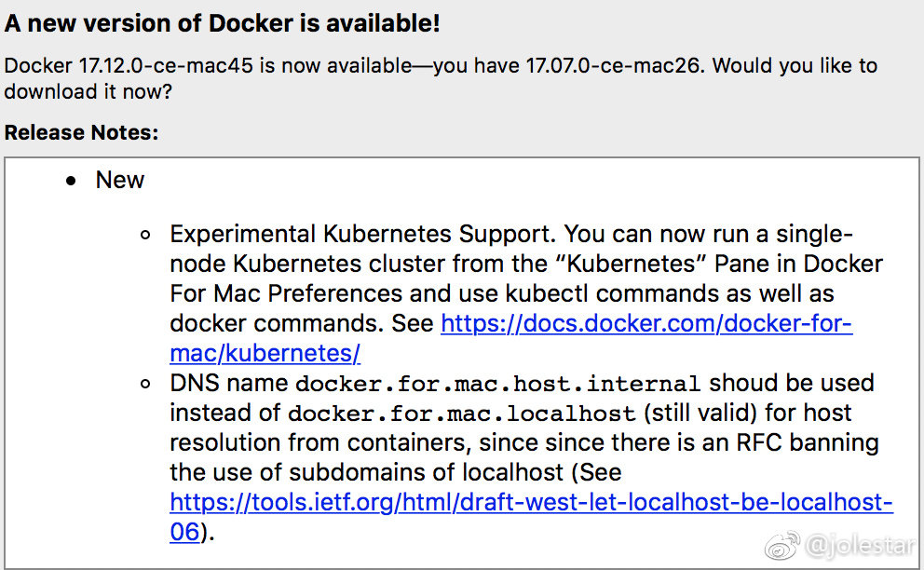Click the 'A new version of Docker' heading
Screen dimensions: 924x570
(x=223, y=23)
